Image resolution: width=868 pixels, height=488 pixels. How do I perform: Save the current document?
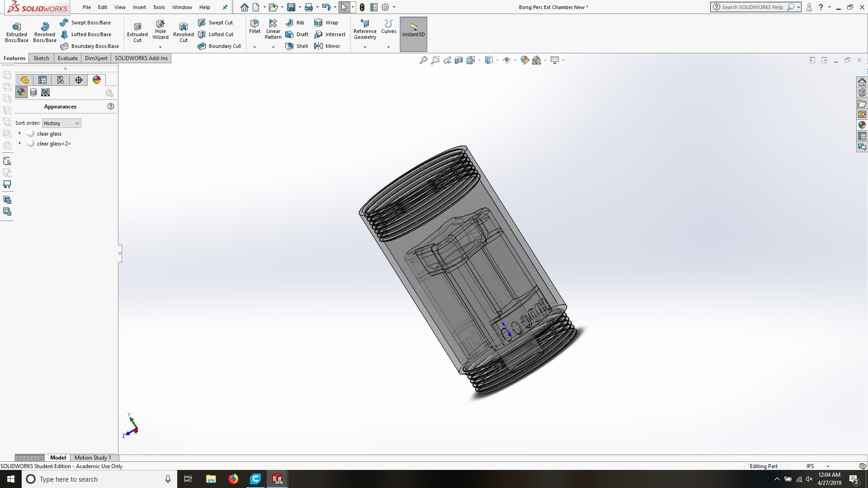(x=291, y=7)
